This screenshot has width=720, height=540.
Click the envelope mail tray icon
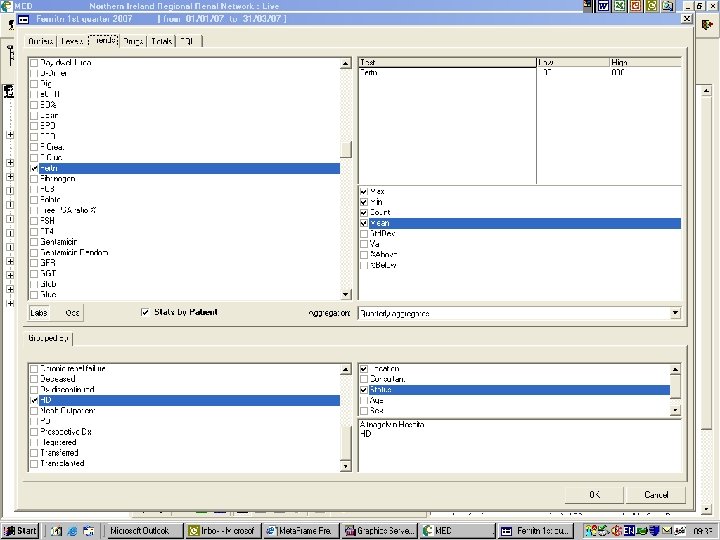tap(667, 531)
